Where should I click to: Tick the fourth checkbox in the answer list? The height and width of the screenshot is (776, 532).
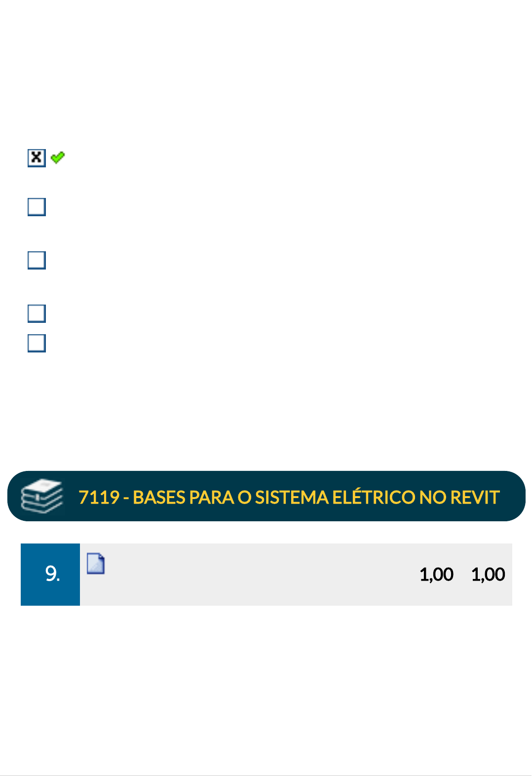(x=37, y=313)
